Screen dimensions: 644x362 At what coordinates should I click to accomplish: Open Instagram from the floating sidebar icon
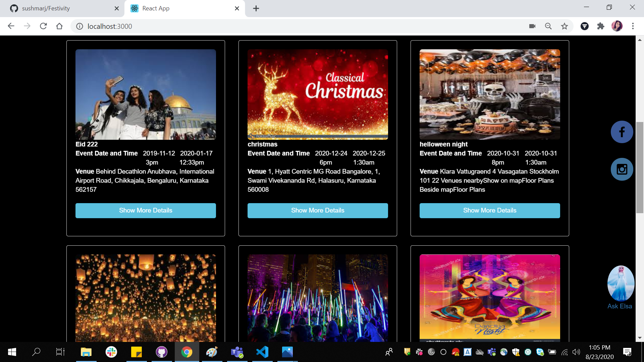622,169
